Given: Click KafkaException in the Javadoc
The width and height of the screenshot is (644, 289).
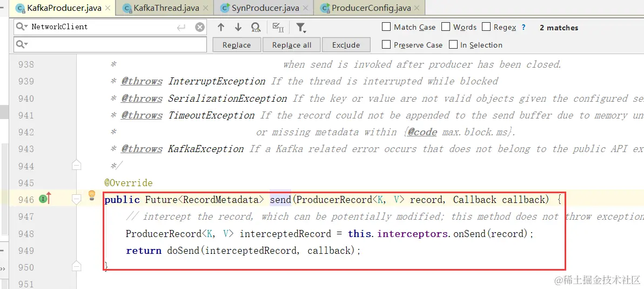Looking at the screenshot, I should click(206, 149).
